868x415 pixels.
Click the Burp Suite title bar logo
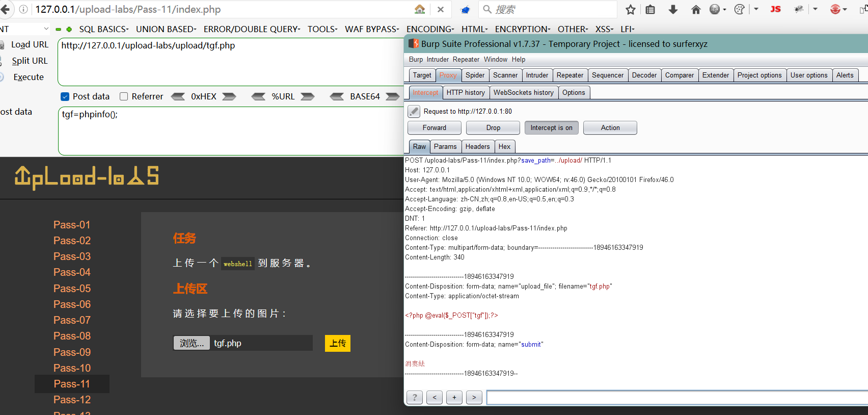click(x=414, y=44)
